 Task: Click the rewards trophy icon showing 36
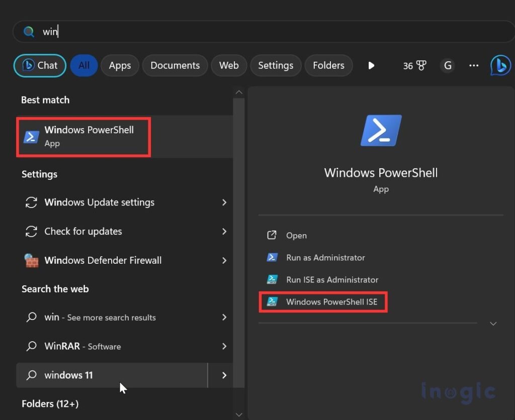(414, 66)
